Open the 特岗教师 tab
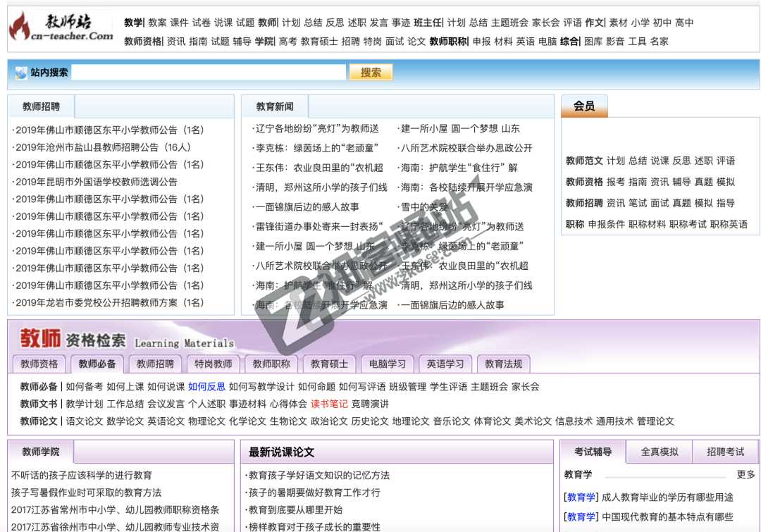761x532 pixels. pos(213,364)
